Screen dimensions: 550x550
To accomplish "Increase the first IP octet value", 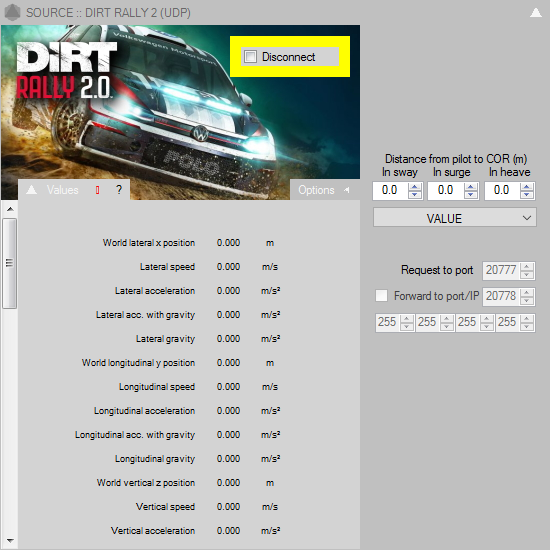I will [x=407, y=318].
